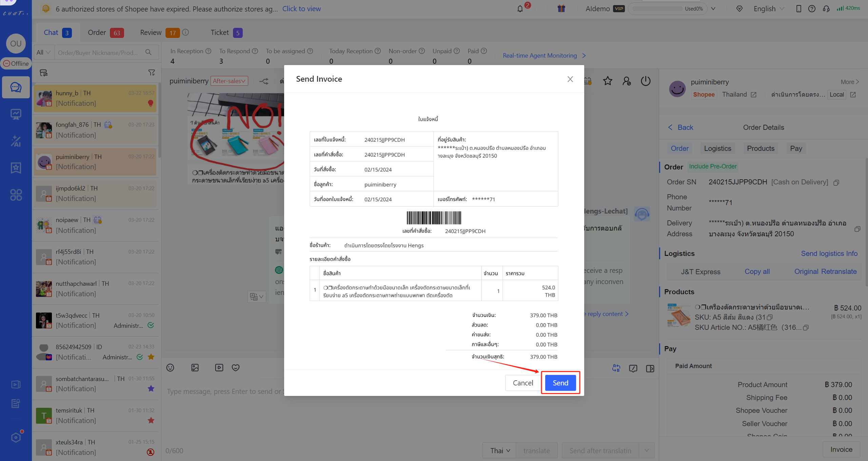End conversation with the power icon
This screenshot has height=461, width=868.
(x=646, y=81)
